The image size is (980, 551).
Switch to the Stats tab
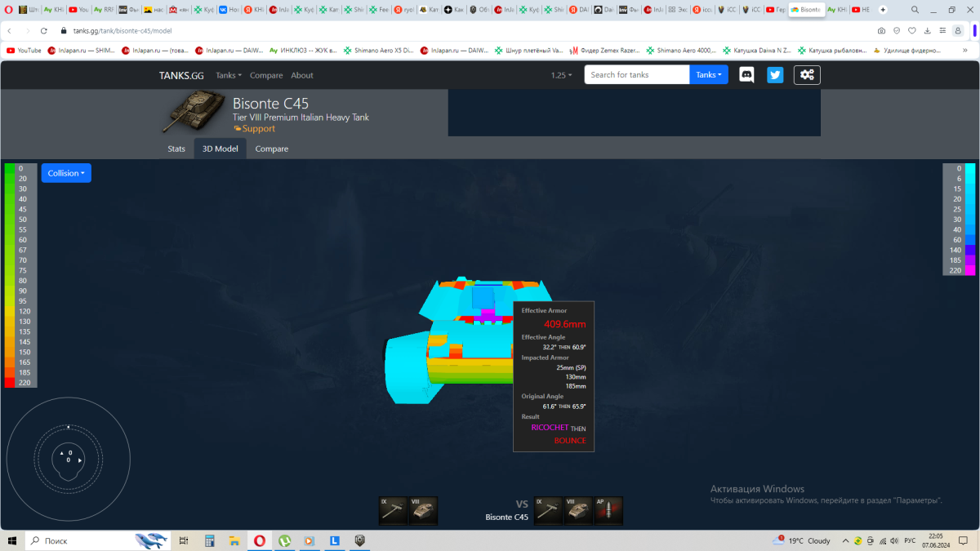[176, 149]
